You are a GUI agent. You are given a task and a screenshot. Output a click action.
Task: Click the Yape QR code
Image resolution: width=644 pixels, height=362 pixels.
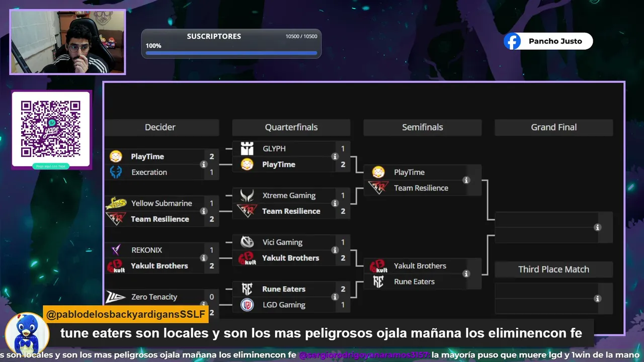pos(51,129)
